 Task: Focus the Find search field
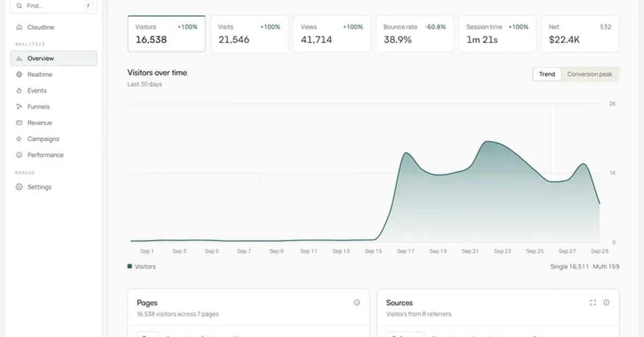pos(54,6)
